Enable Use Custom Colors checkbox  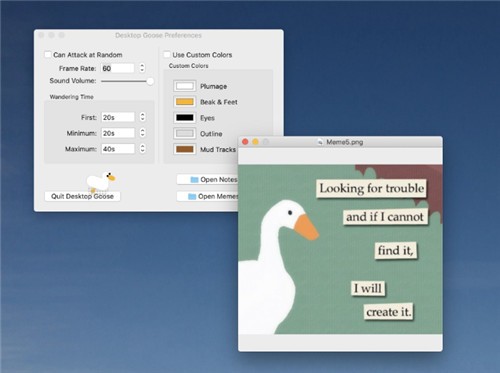[167, 55]
